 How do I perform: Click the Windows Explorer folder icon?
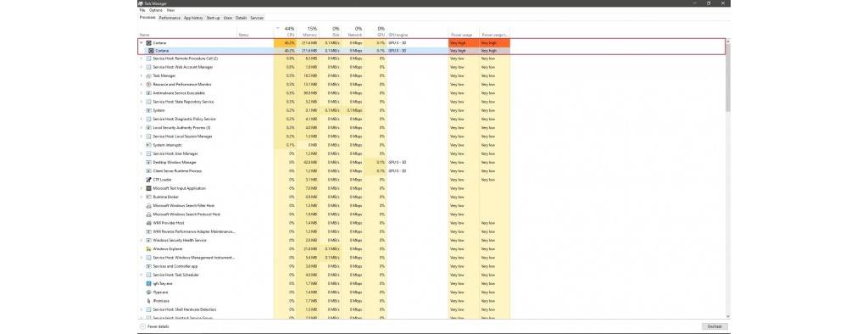pos(148,248)
